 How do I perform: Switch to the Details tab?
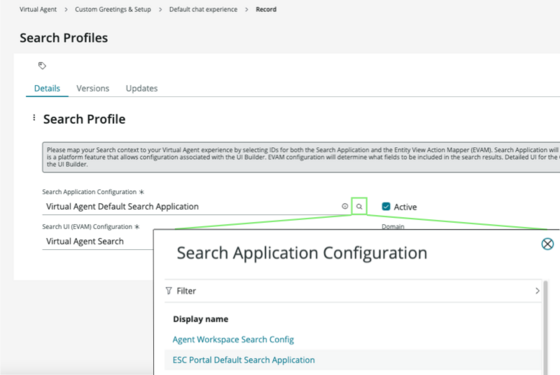tap(47, 88)
